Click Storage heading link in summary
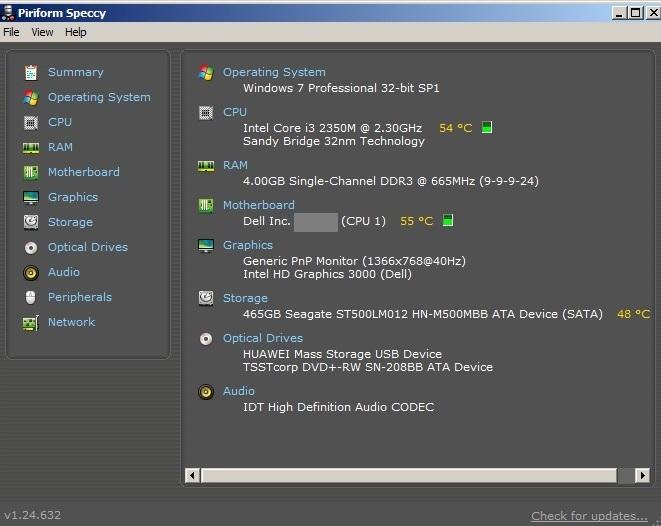Screen dimensions: 661x526 pyautogui.click(x=245, y=298)
